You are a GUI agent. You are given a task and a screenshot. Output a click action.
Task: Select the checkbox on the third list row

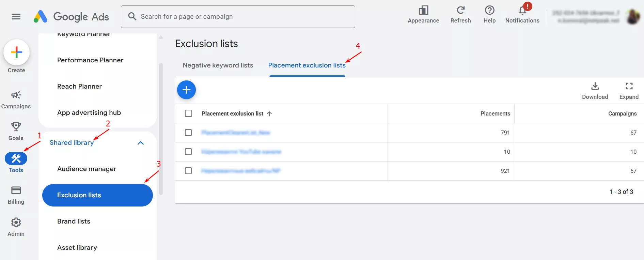pyautogui.click(x=188, y=171)
